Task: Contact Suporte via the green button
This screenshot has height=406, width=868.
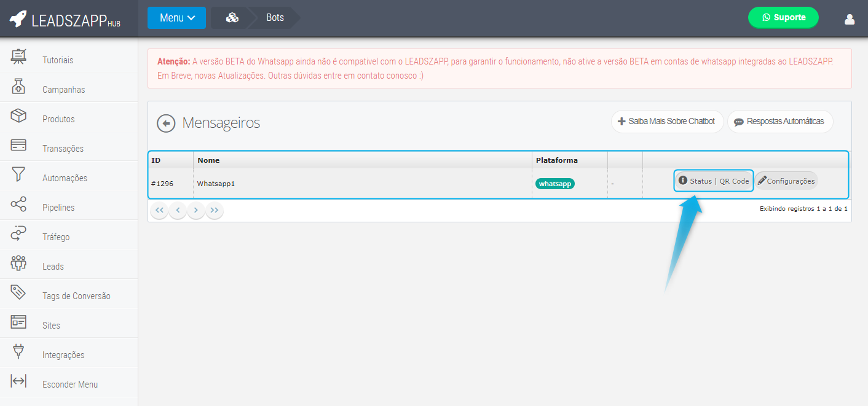Action: (783, 18)
